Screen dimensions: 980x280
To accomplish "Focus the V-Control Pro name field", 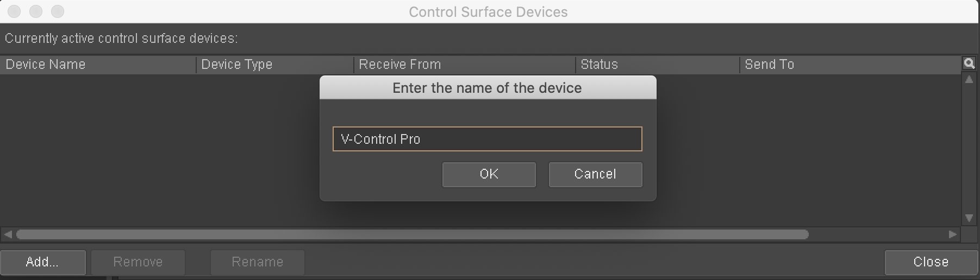I will pyautogui.click(x=487, y=139).
